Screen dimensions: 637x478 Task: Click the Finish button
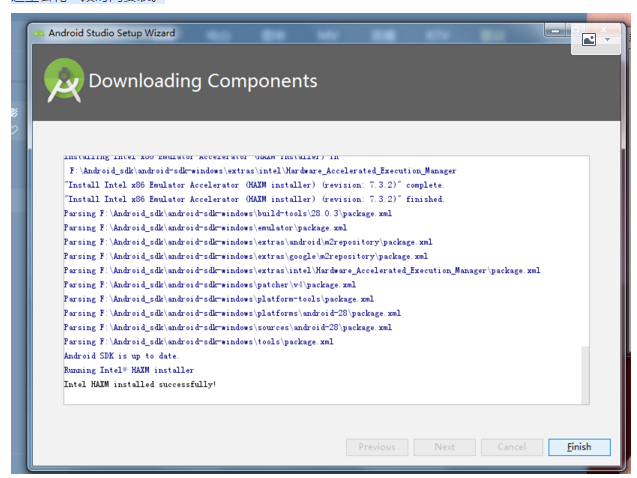coord(579,447)
